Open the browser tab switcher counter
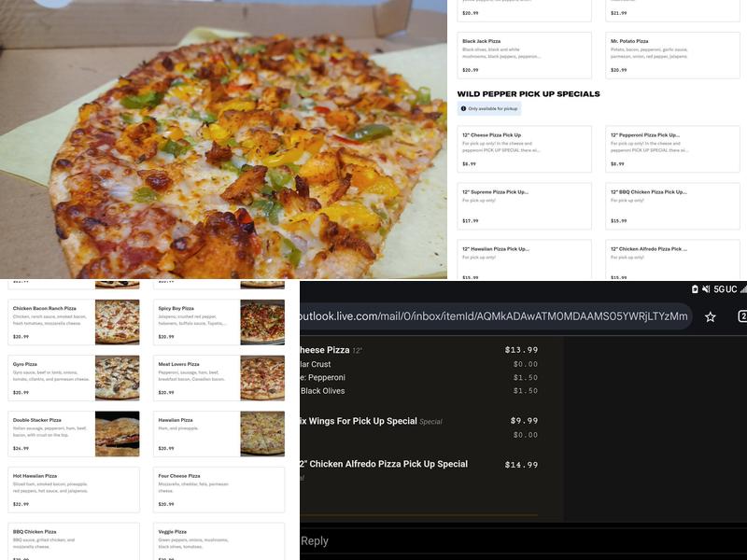The height and width of the screenshot is (560, 747). 742,316
